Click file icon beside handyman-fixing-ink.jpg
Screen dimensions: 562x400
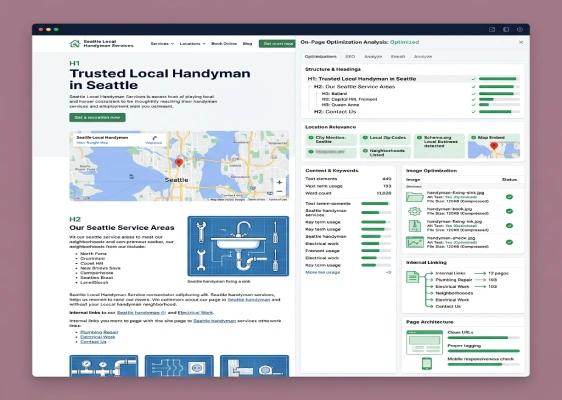click(415, 226)
